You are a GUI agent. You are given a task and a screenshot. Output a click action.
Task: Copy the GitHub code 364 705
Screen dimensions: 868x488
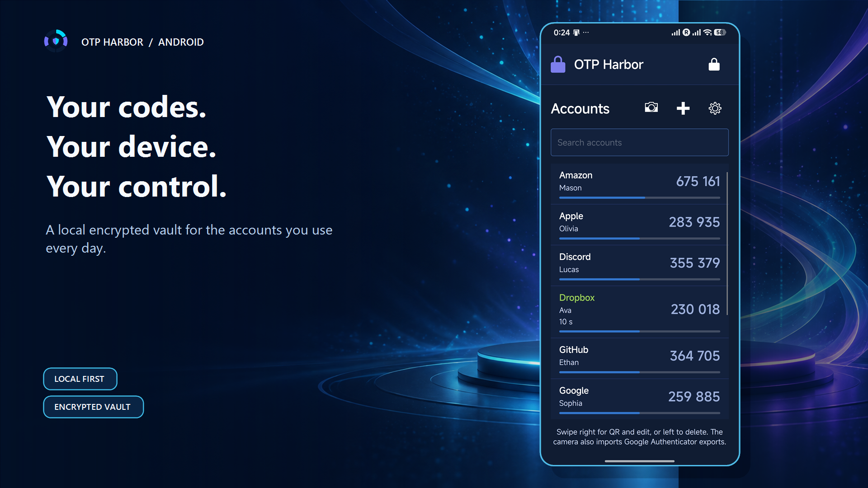tap(694, 356)
